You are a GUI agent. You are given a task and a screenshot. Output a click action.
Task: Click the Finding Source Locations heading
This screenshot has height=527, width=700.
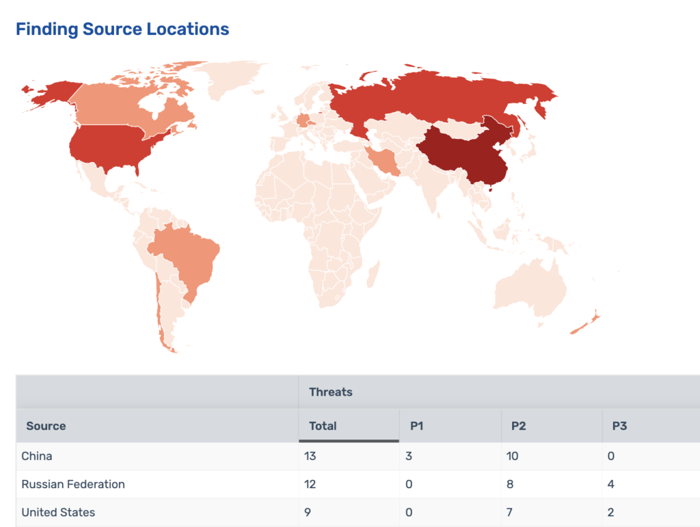coord(122,29)
